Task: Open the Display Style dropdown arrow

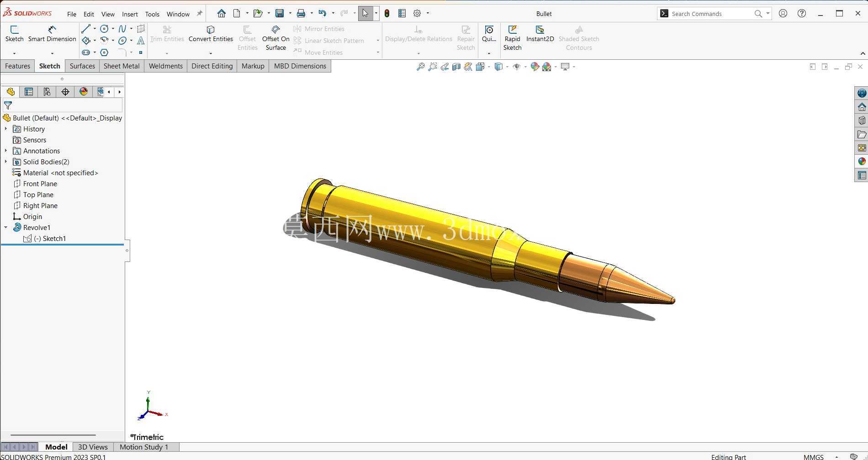Action: 507,67
